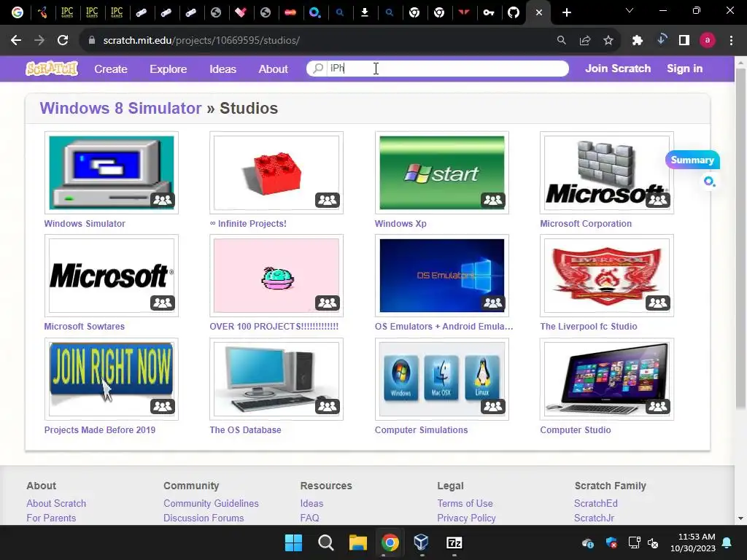Open the Microsoft Sowtares studio thumbnail

tap(112, 276)
